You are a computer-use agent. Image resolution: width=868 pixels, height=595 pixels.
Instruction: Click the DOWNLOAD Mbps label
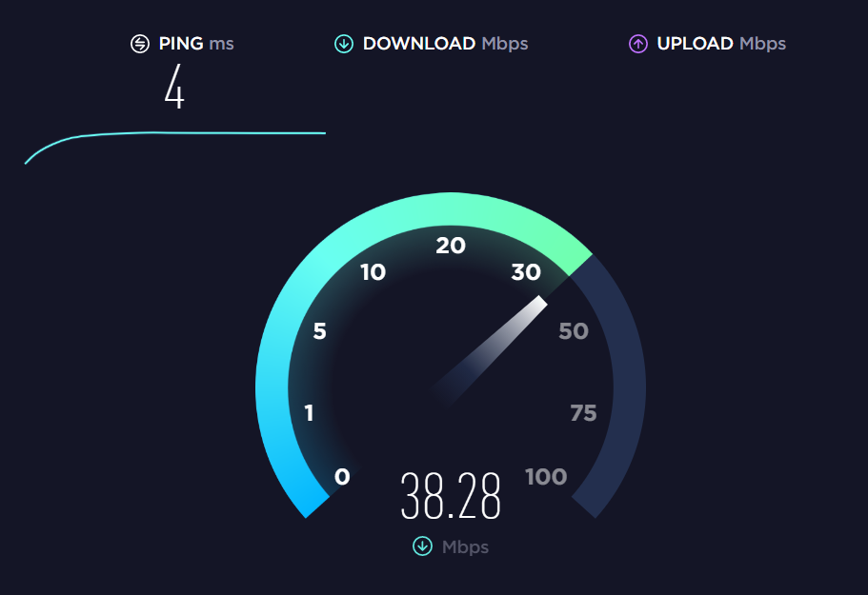pyautogui.click(x=446, y=44)
